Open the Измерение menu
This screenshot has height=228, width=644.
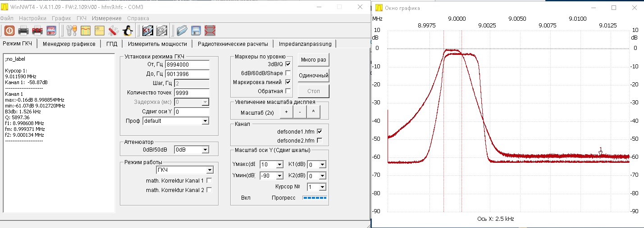(106, 18)
